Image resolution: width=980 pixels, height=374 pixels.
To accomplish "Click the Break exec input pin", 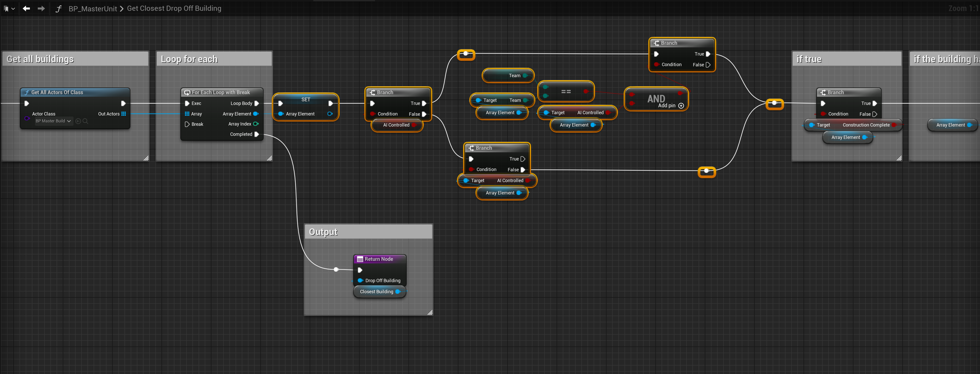I will [187, 124].
